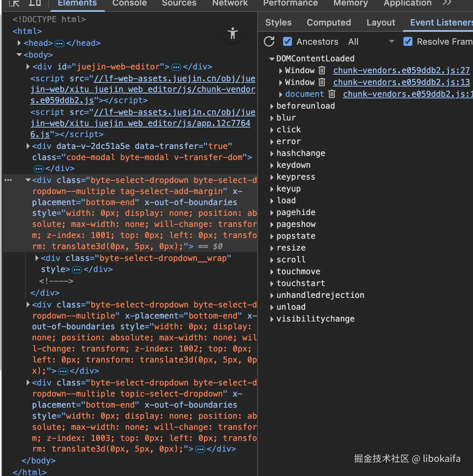473x476 pixels.
Task: Remove first Window DOMContentLoaded listener
Action: coord(322,70)
